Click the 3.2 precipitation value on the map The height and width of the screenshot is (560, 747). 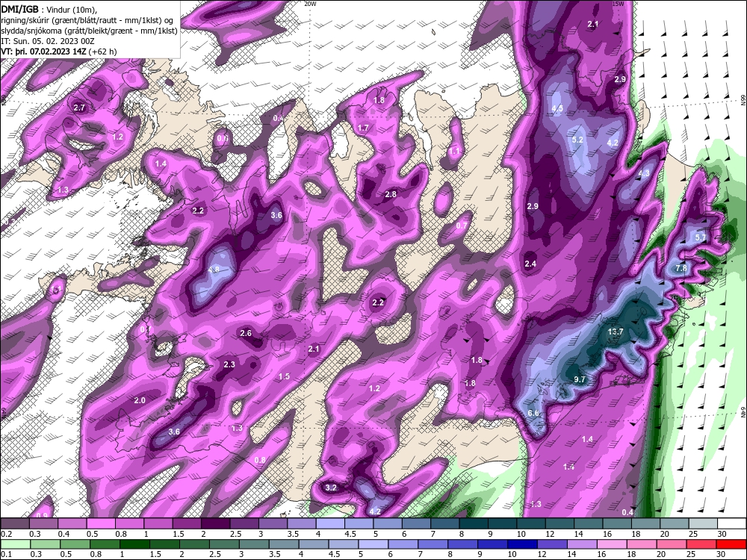click(x=331, y=488)
